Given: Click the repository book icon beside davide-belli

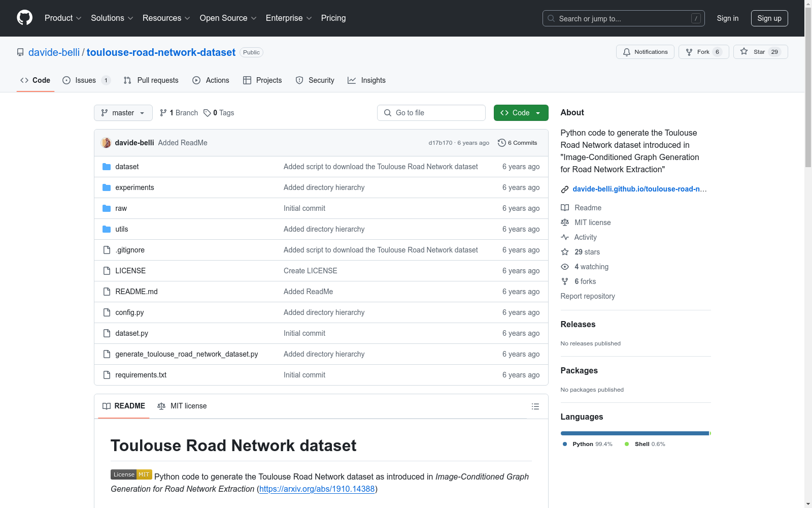Looking at the screenshot, I should coord(20,52).
